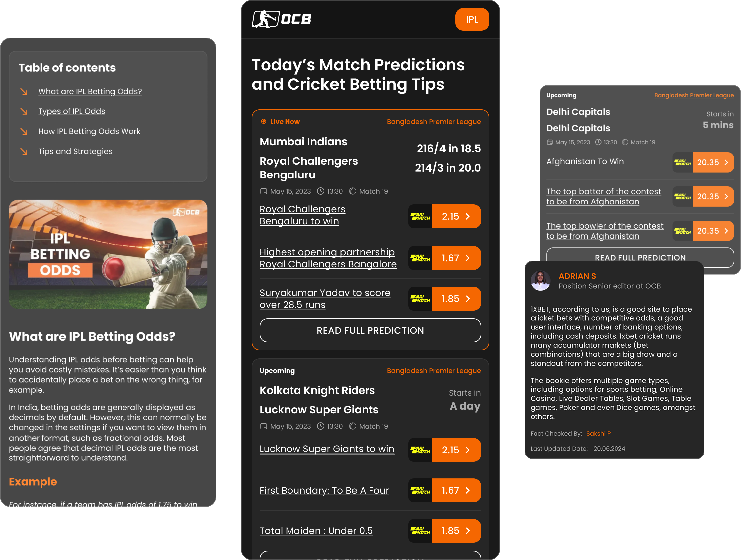741x560 pixels.
Task: Open Sakshi P fact checker profile
Action: point(598,434)
